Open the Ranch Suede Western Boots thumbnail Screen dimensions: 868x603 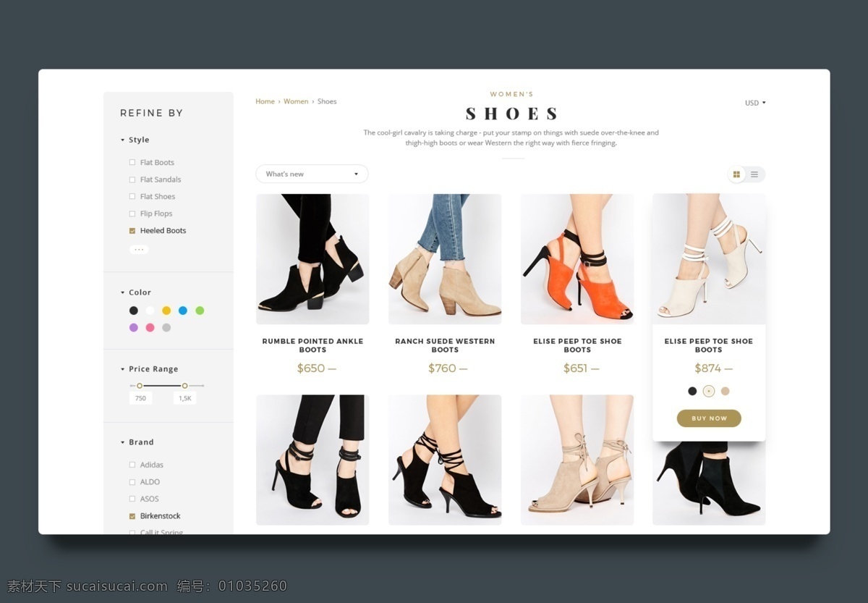coord(445,259)
